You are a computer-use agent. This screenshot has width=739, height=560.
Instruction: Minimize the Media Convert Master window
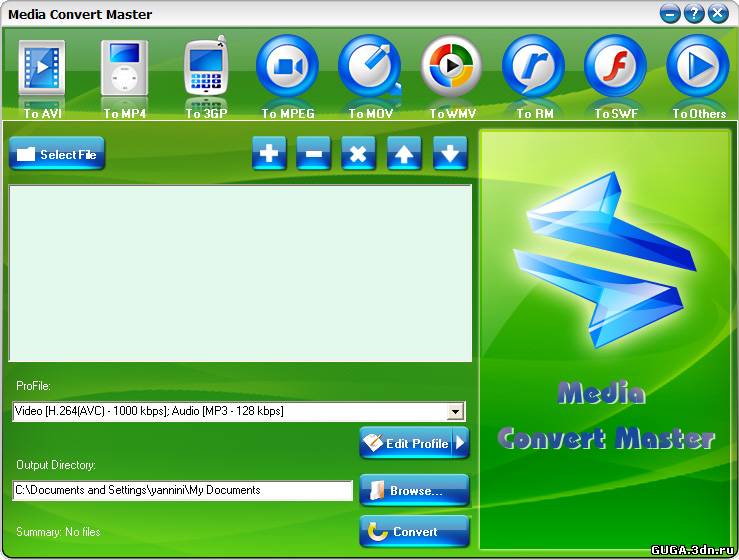coord(670,14)
